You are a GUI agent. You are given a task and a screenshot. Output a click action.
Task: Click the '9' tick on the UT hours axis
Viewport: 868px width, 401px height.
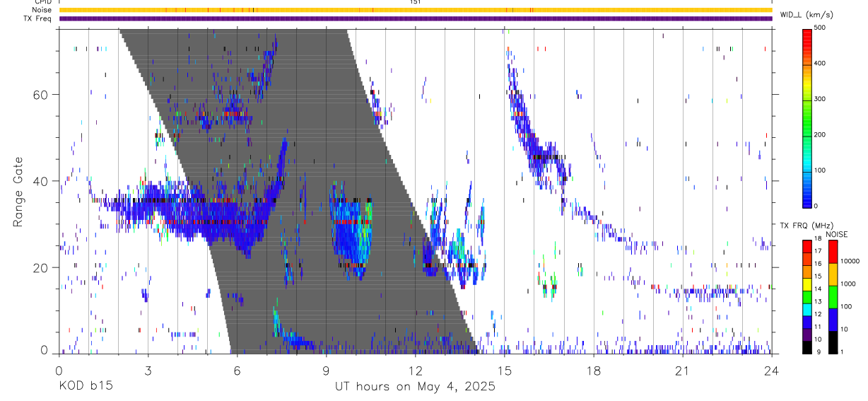point(326,371)
